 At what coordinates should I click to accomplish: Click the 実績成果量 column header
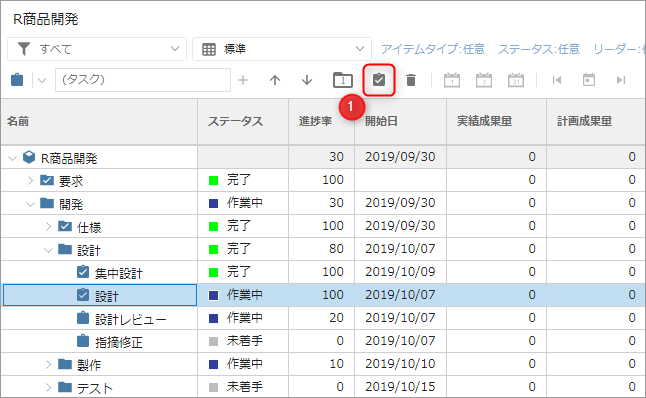pyautogui.click(x=496, y=122)
